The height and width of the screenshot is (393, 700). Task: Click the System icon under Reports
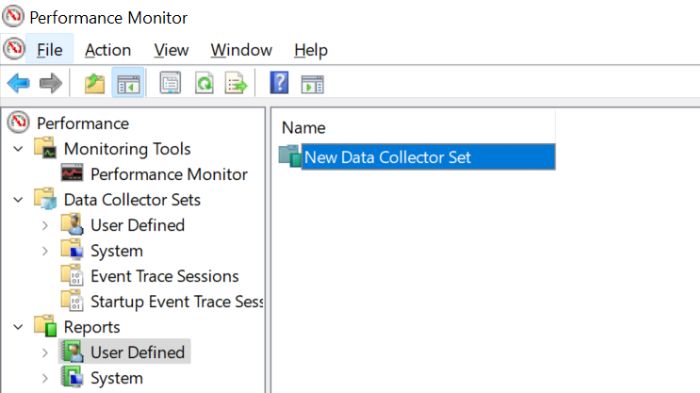pos(72,377)
